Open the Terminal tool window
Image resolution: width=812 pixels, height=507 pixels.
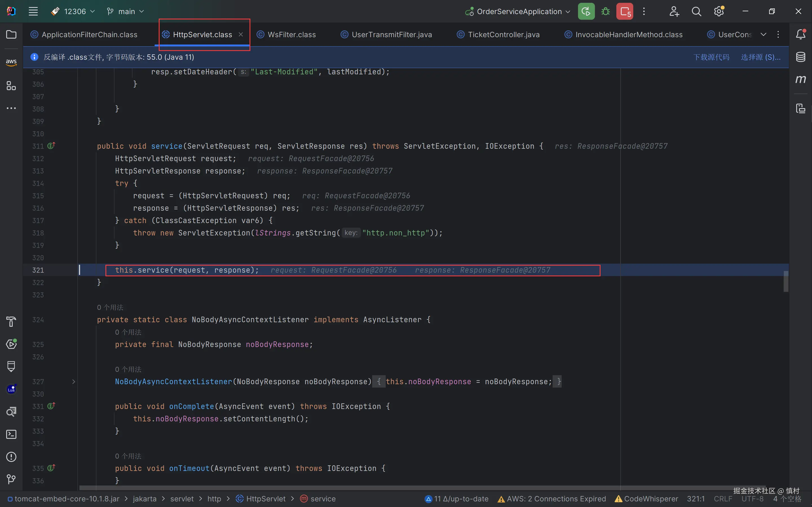pos(11,434)
